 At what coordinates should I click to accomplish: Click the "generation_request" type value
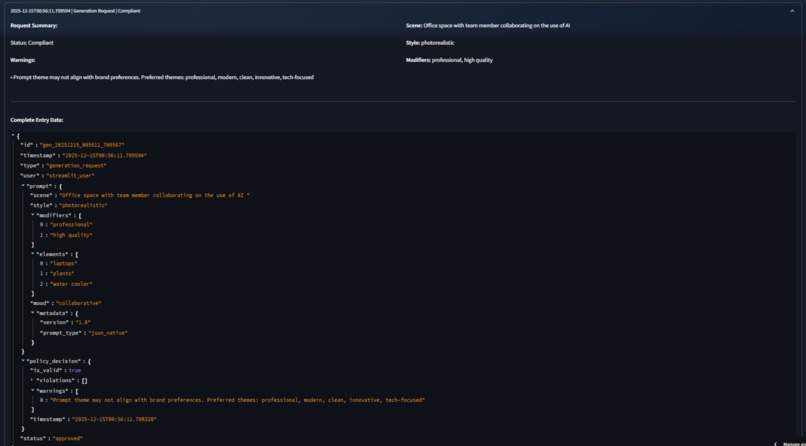[77, 165]
